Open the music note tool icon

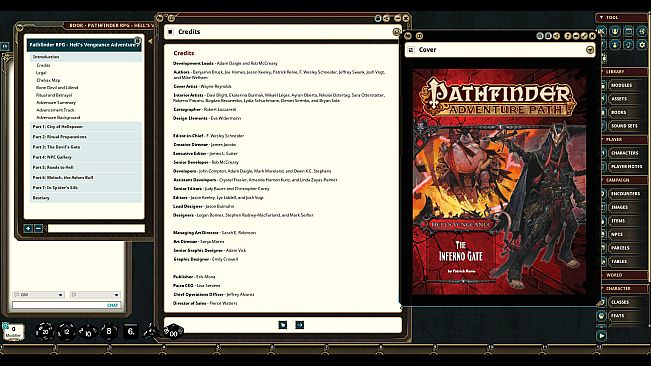click(629, 44)
